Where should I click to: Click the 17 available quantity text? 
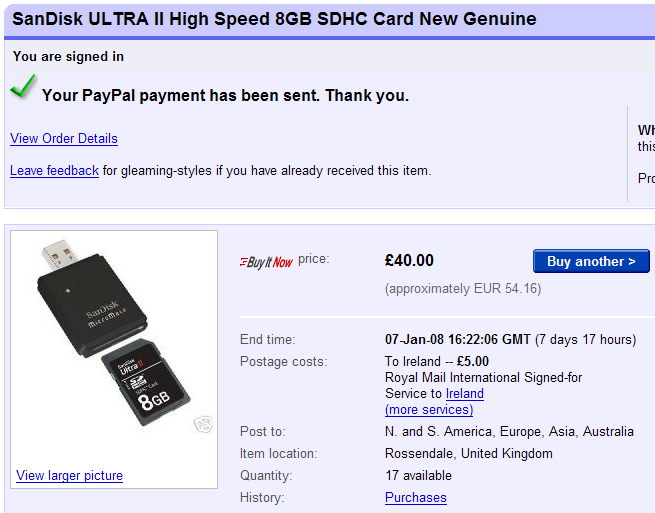tap(418, 475)
